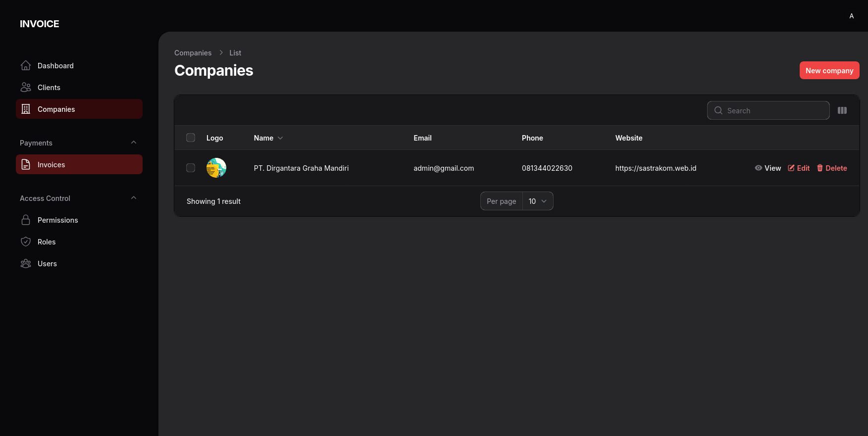Screen dimensions: 868x436
Task: Open the toggle columns icon
Action: (x=842, y=110)
